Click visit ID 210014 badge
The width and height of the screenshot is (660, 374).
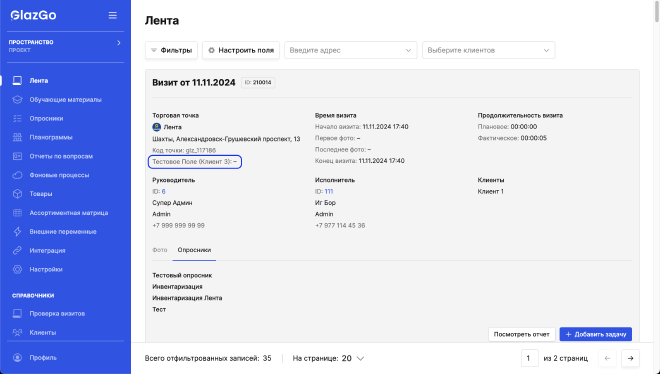click(x=258, y=82)
